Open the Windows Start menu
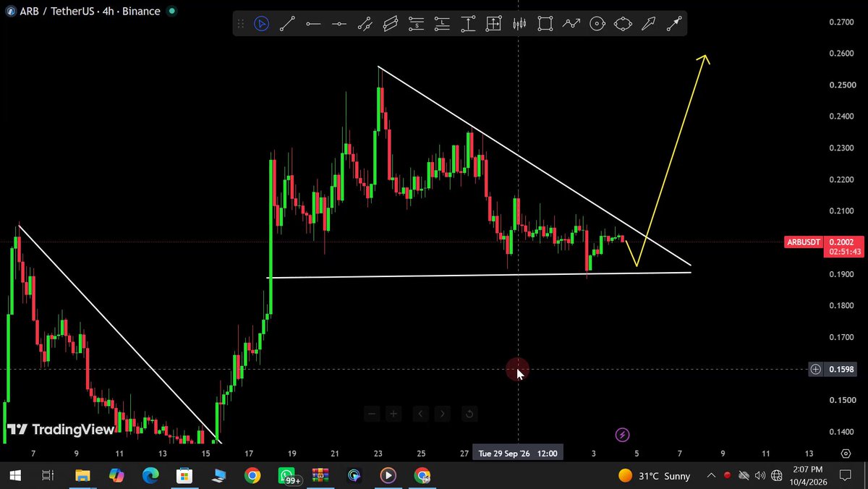868x489 pixels. coord(15,475)
